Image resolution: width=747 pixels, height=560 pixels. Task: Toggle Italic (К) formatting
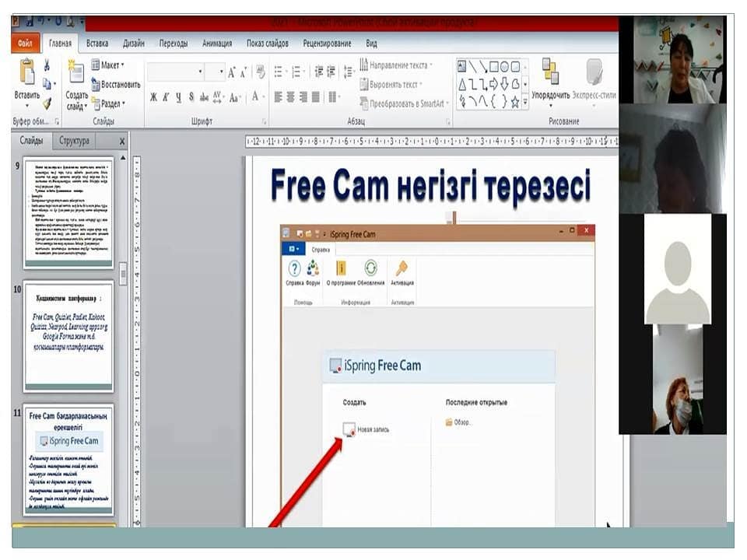(x=166, y=97)
